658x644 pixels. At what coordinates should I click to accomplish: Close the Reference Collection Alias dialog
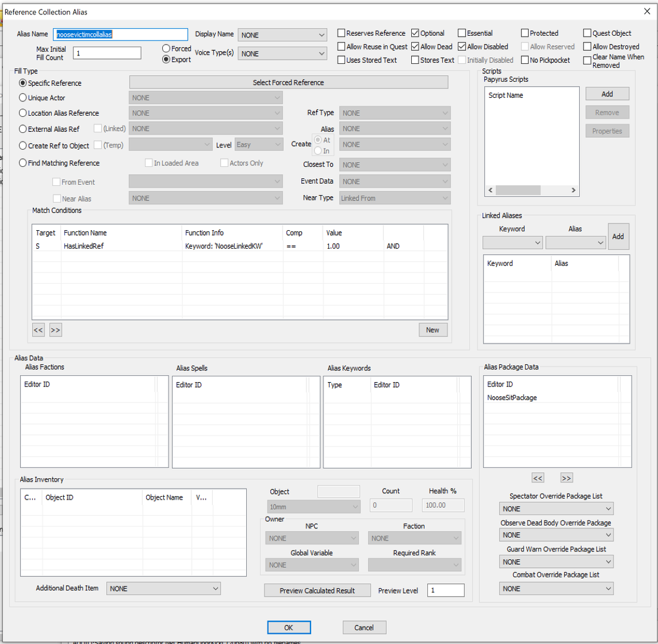tap(647, 11)
